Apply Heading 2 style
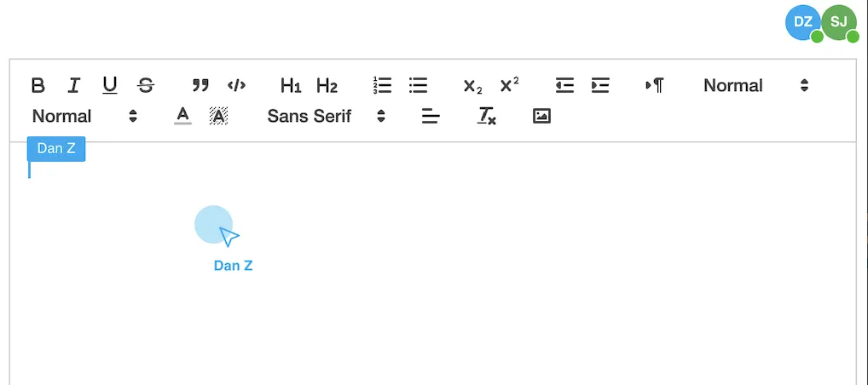The height and width of the screenshot is (385, 868). (327, 86)
